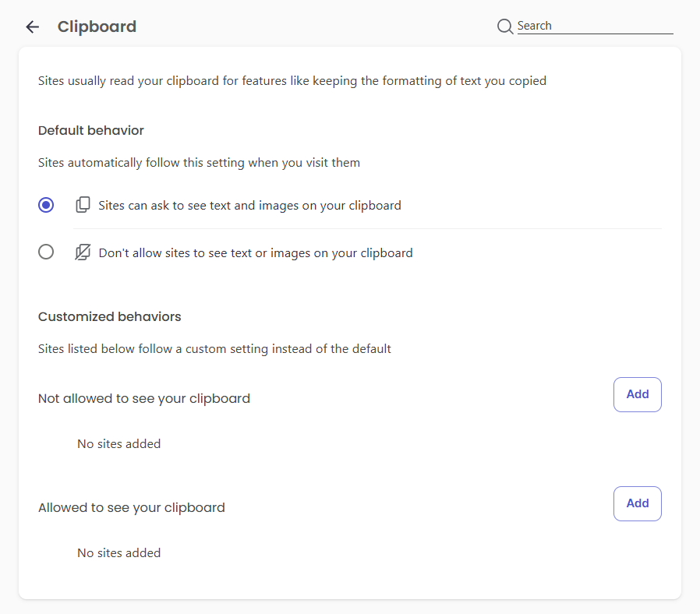The width and height of the screenshot is (700, 614).
Task: Click 'Sites can ask to see text' label
Action: (249, 206)
